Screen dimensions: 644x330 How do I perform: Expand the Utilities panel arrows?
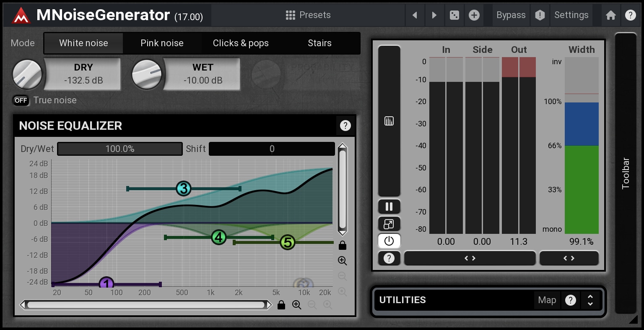(590, 300)
